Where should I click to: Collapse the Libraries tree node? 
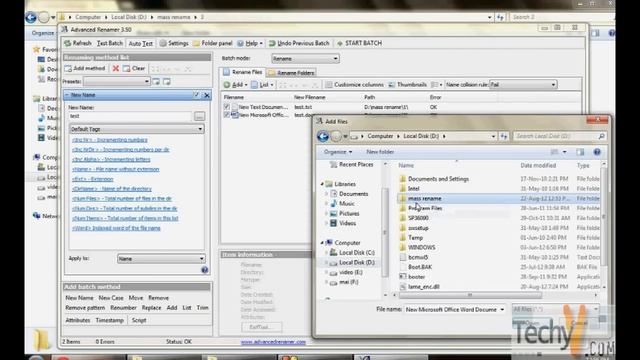tap(322, 184)
